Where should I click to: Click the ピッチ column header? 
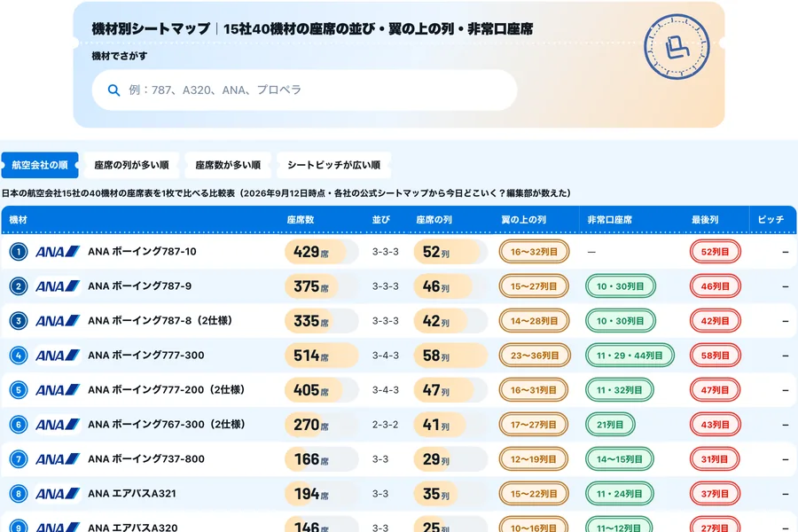pos(771,219)
